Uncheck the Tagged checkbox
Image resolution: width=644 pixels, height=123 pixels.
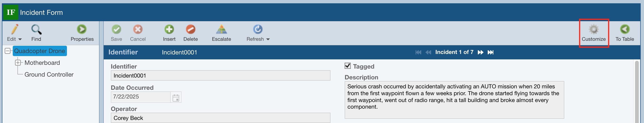tap(347, 66)
